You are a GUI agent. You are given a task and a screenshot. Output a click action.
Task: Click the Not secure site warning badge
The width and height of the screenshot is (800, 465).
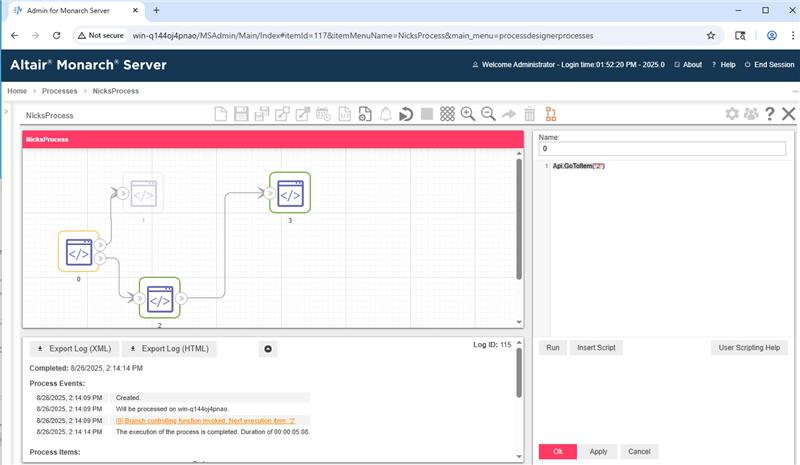101,36
